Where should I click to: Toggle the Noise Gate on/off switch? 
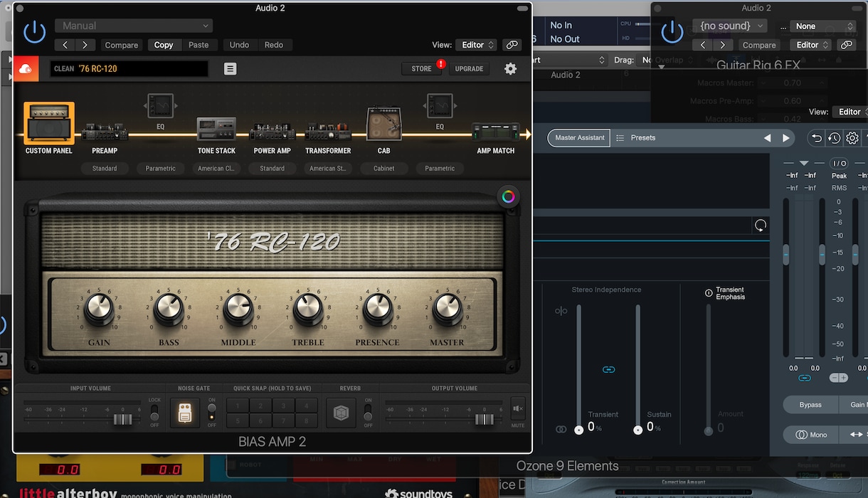tap(211, 412)
